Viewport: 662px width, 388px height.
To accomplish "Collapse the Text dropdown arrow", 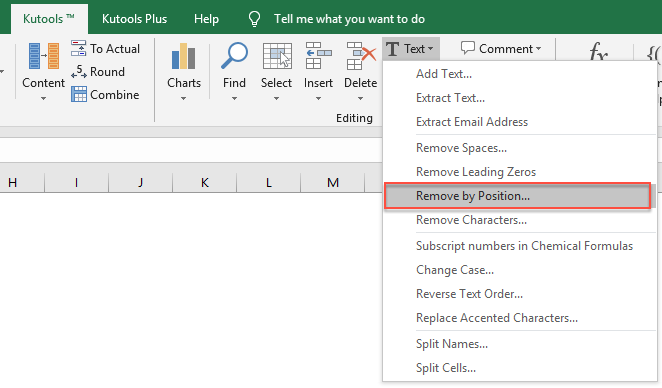I will pyautogui.click(x=430, y=49).
